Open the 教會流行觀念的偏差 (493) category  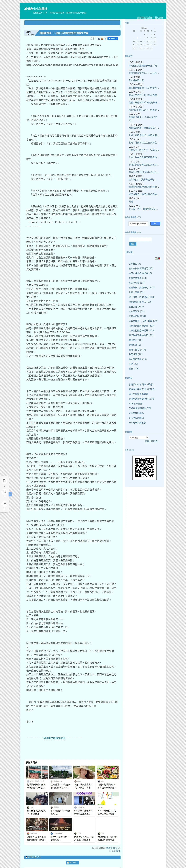pos(141,325)
